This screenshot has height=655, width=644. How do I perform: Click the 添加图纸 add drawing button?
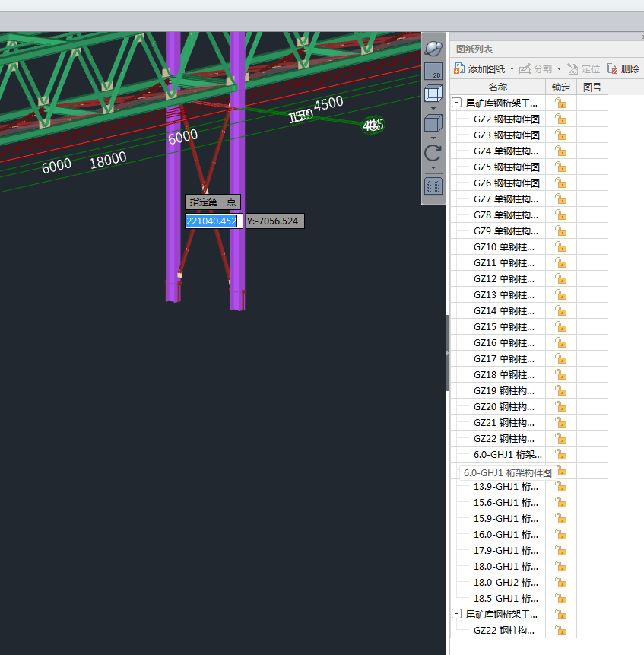pos(480,69)
